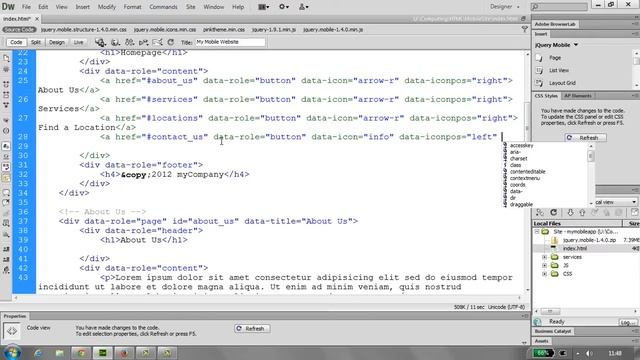640x360 pixels.
Task: Switch to the AP Elements tab
Action: (x=578, y=96)
